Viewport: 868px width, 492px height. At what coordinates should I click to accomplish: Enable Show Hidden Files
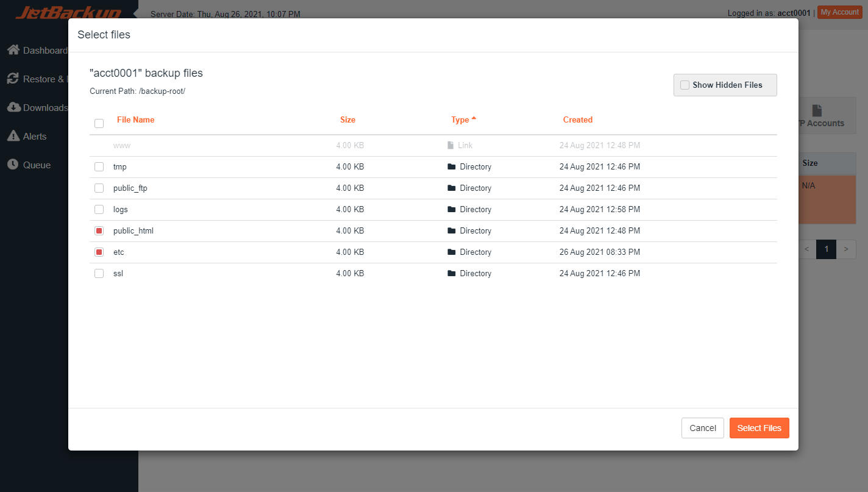point(684,85)
